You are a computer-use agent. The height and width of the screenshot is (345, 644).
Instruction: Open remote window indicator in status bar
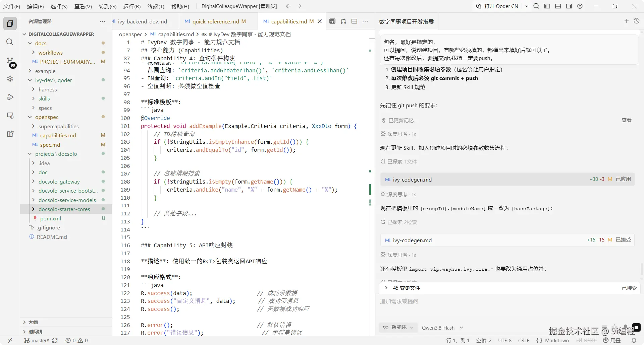point(10,340)
